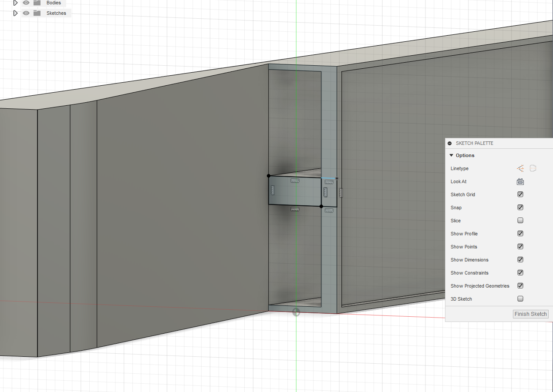Click the sketch origin marker below the profile
Viewport: 553px width, 392px height.
(296, 312)
